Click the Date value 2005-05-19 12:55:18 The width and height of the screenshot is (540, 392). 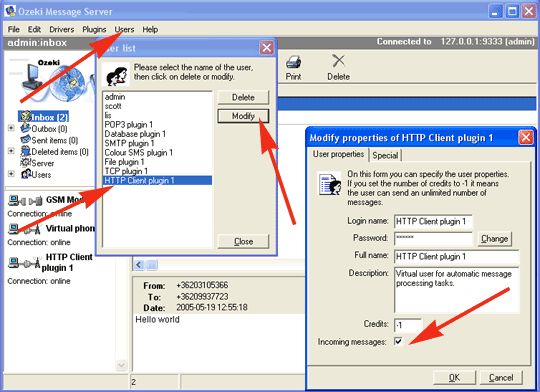pos(212,307)
